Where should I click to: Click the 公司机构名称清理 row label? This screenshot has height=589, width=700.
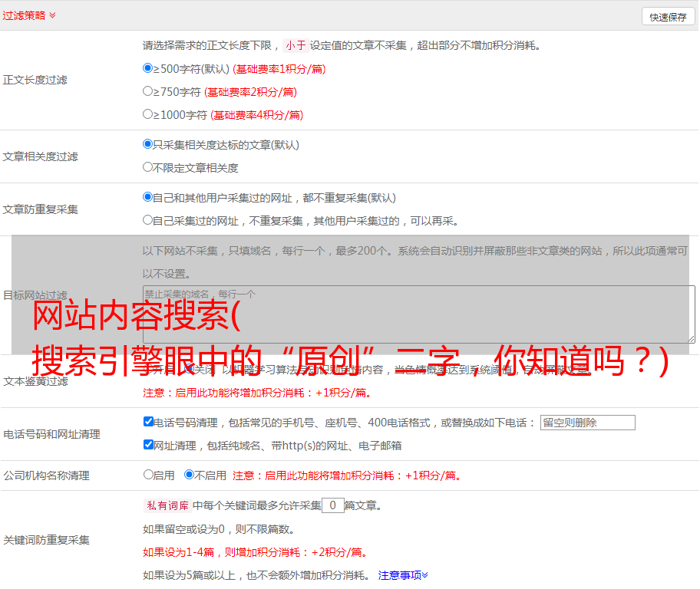(x=46, y=475)
